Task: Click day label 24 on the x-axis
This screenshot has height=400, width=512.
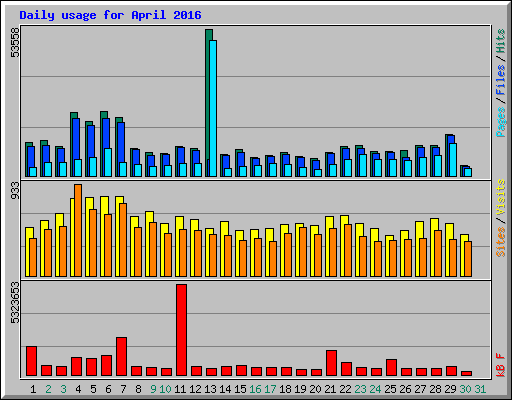Action: (x=375, y=389)
